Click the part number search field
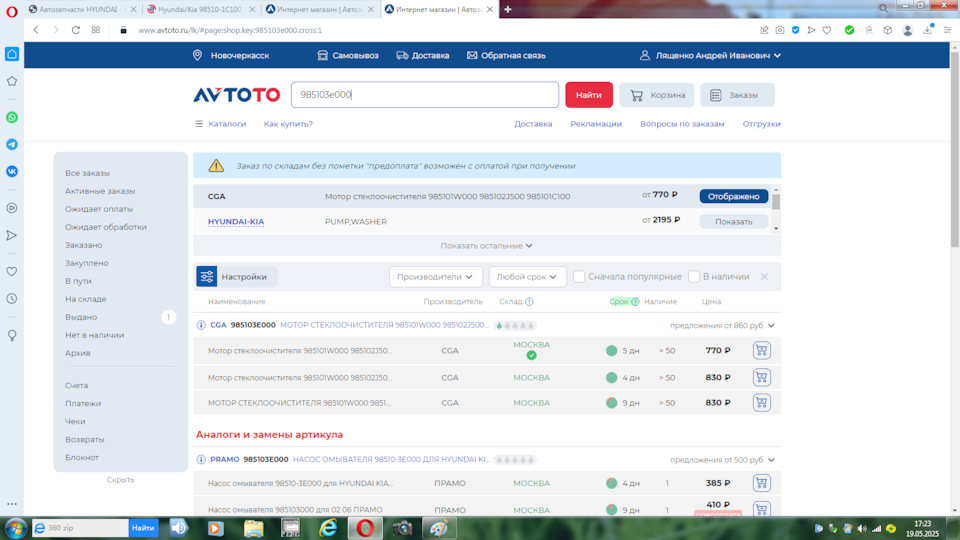The width and height of the screenshot is (960, 540). pos(425,95)
